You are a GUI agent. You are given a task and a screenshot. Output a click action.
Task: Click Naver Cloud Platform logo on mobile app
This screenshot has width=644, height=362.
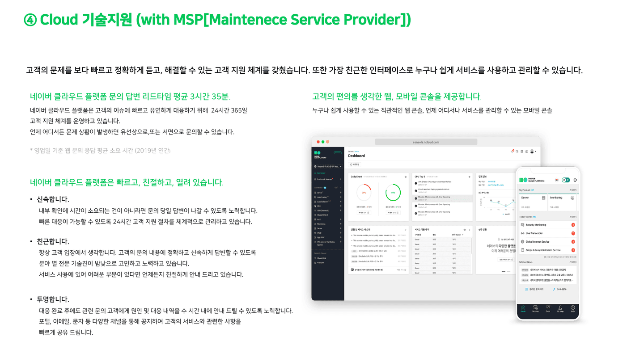click(x=532, y=180)
